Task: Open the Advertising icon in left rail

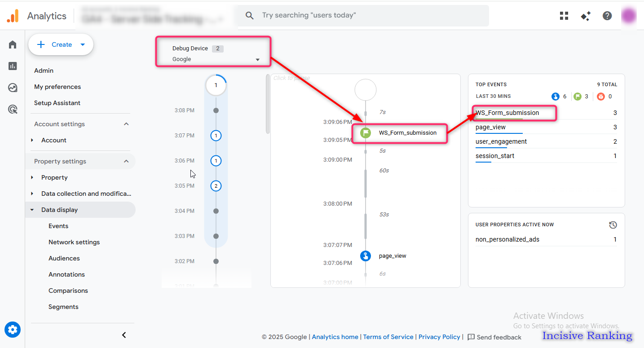Action: (13, 109)
